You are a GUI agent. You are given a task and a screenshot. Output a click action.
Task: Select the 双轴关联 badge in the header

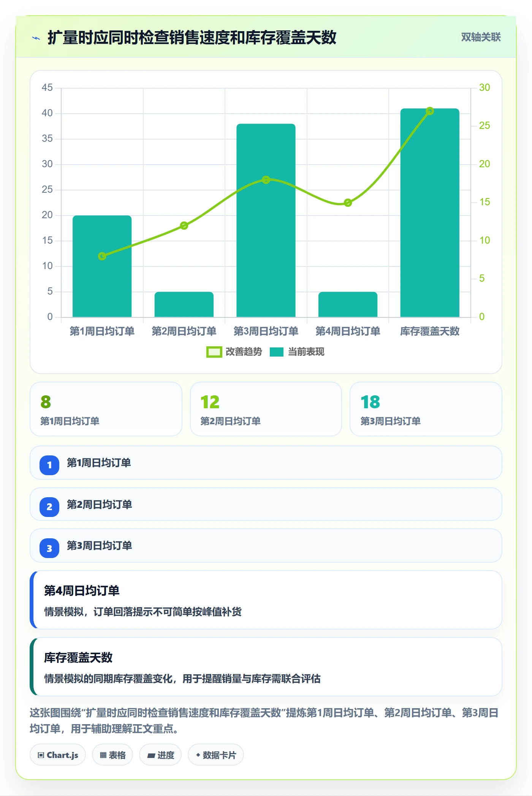coord(481,37)
